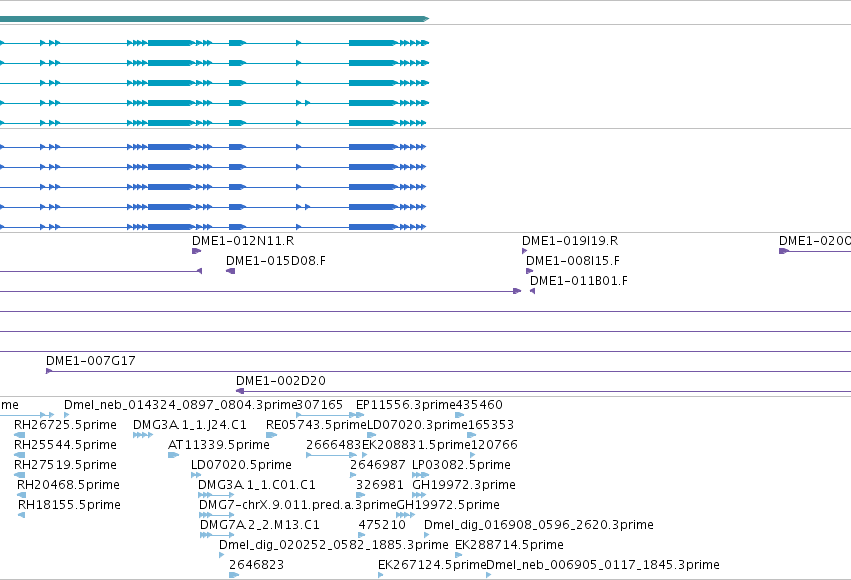Select the DME1-008I15.F label

tap(573, 261)
